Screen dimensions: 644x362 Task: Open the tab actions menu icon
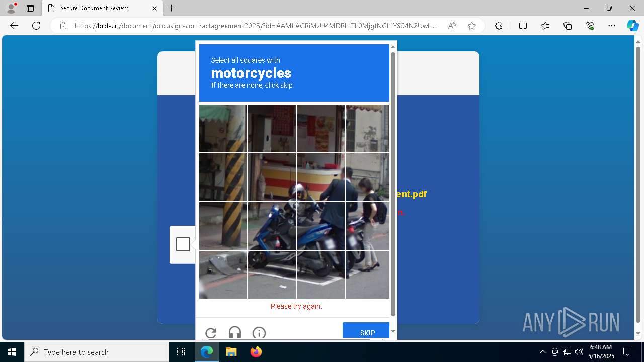[x=30, y=8]
